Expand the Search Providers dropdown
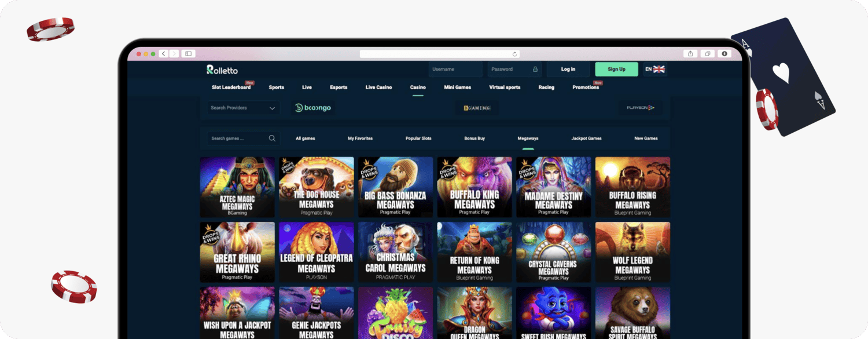The image size is (868, 339). click(244, 108)
